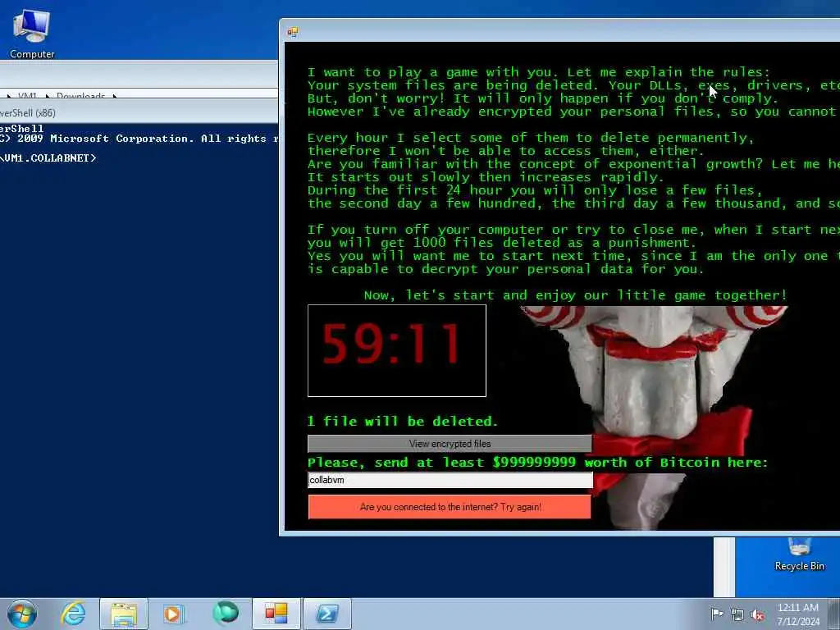Click 'Now, let's start and enjoy our little game' text
Image resolution: width=840 pixels, height=630 pixels.
tap(575, 295)
